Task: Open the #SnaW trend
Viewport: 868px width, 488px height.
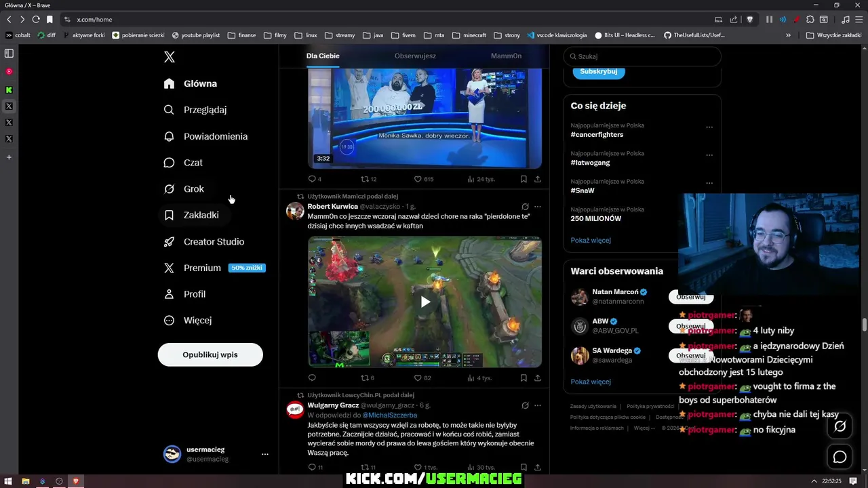Action: pos(583,190)
